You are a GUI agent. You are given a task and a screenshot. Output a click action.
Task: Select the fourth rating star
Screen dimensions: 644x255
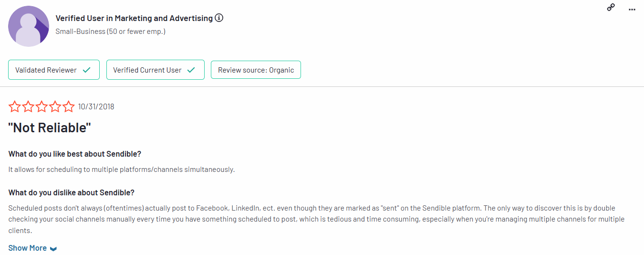click(55, 106)
